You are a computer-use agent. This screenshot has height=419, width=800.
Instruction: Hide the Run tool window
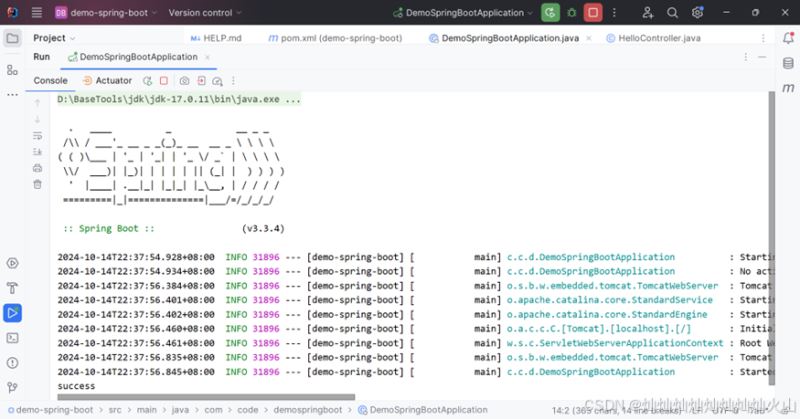pos(762,57)
